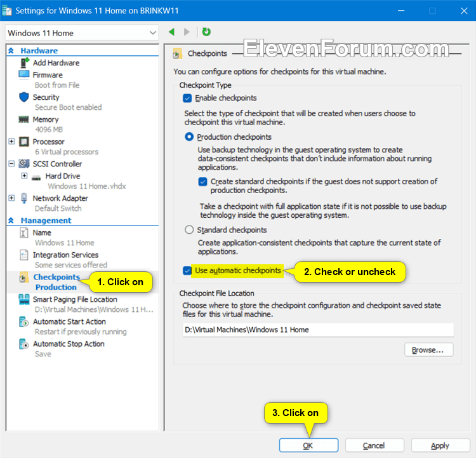Expand the Hard Drive tree node

click(x=24, y=176)
